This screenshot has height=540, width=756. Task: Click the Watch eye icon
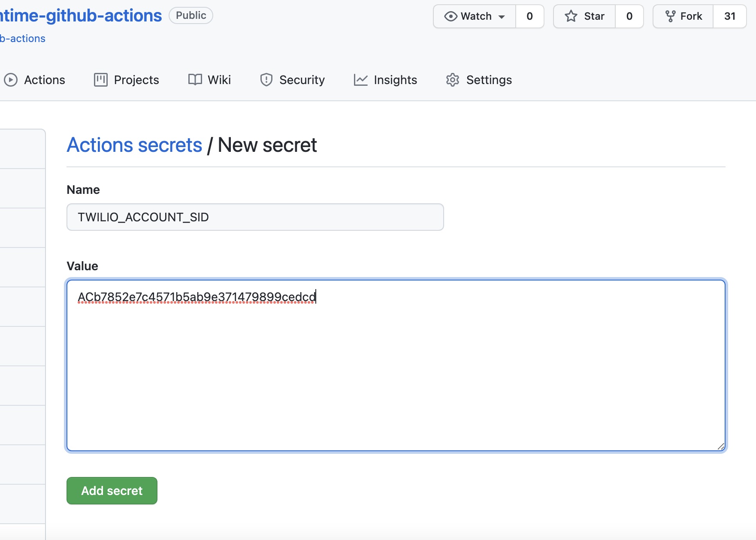[451, 16]
